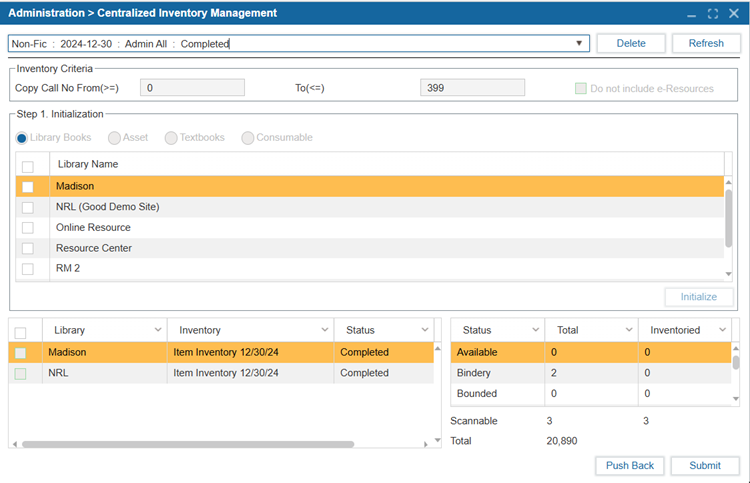This screenshot has height=483, width=750.
Task: Check the select-all box in inventory grid header
Action: coord(20,332)
